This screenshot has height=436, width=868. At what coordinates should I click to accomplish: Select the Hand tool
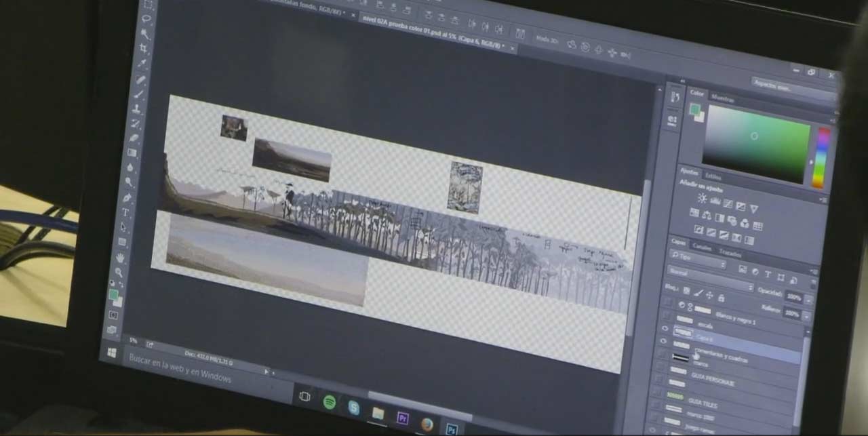(x=120, y=258)
